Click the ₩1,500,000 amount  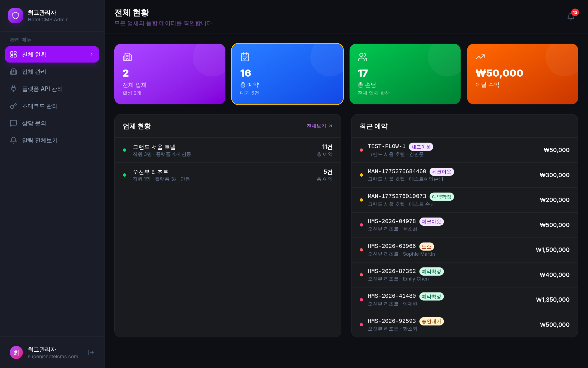[553, 250]
